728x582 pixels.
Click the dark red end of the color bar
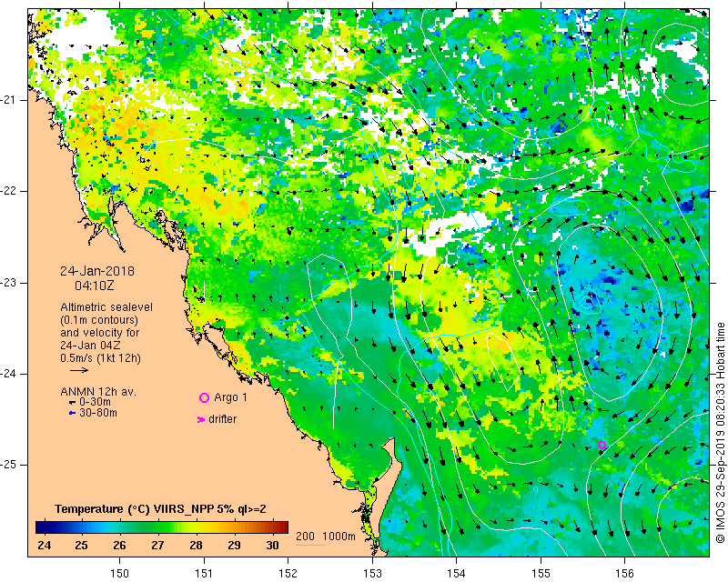point(284,527)
